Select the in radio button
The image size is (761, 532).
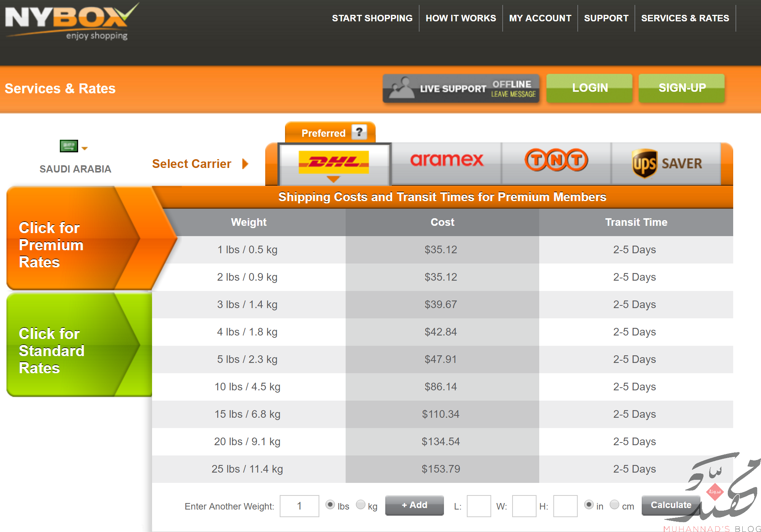click(589, 505)
